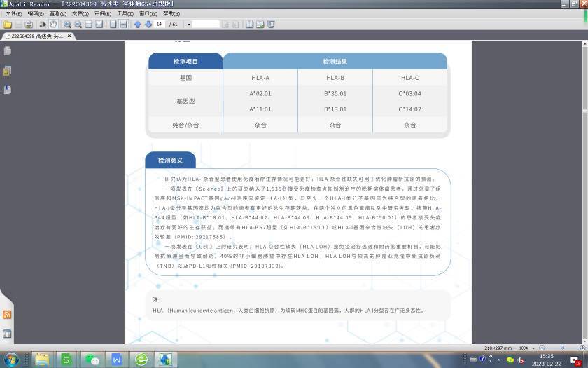The image size is (588, 368).
Task: Open the bookmarks panel in left sidebar
Action: (x=8, y=51)
